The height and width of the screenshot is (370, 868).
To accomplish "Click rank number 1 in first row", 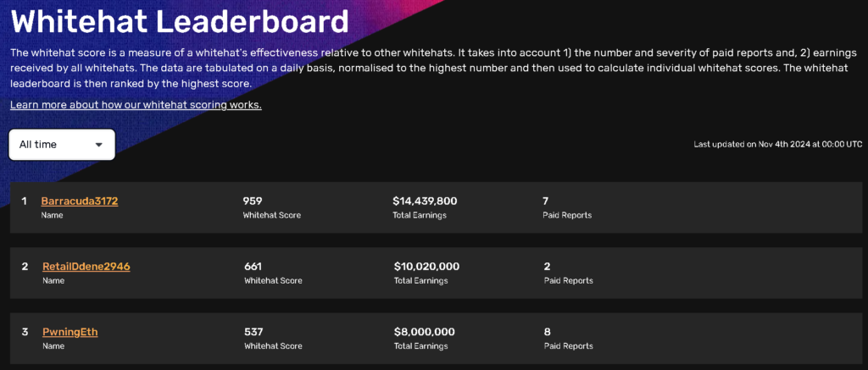I will pos(25,202).
